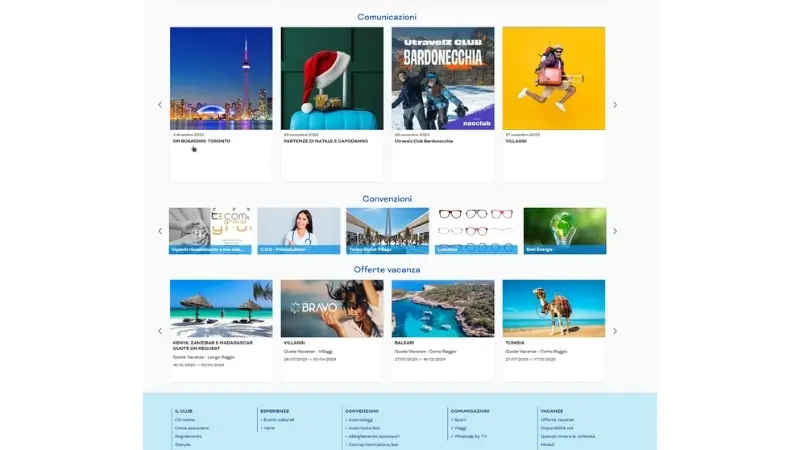Open Disponibilità voli footer link
Viewport: 800px width, 450px height.
[x=557, y=428]
